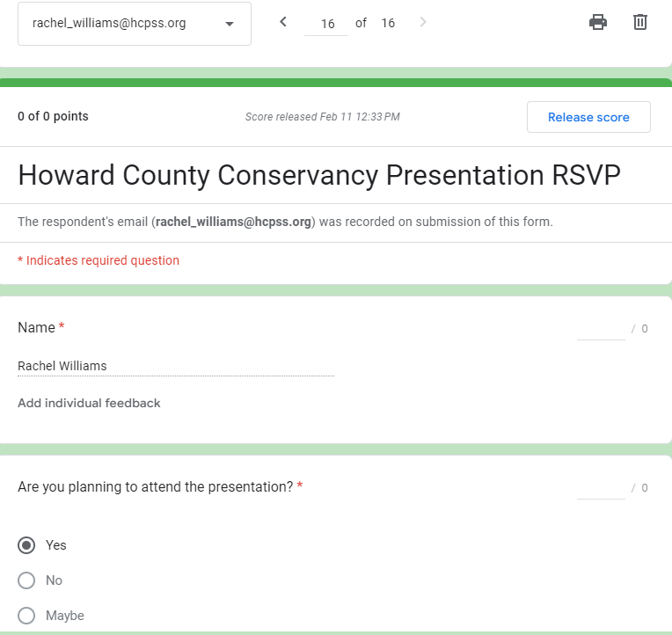Click the Howard County Conservancy form title
The image size is (672, 635).
(x=319, y=175)
